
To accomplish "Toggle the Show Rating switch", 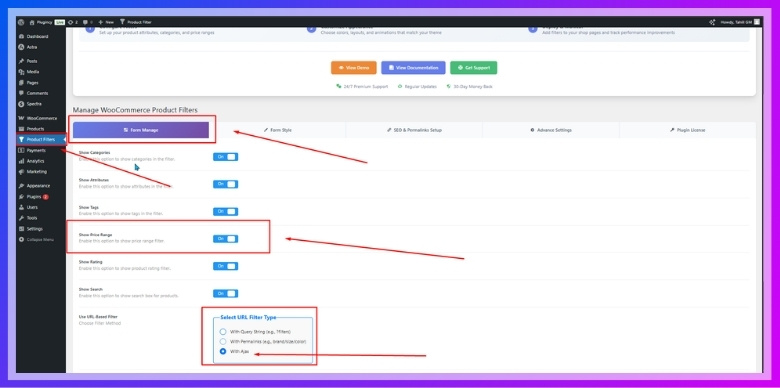I will tap(225, 266).
